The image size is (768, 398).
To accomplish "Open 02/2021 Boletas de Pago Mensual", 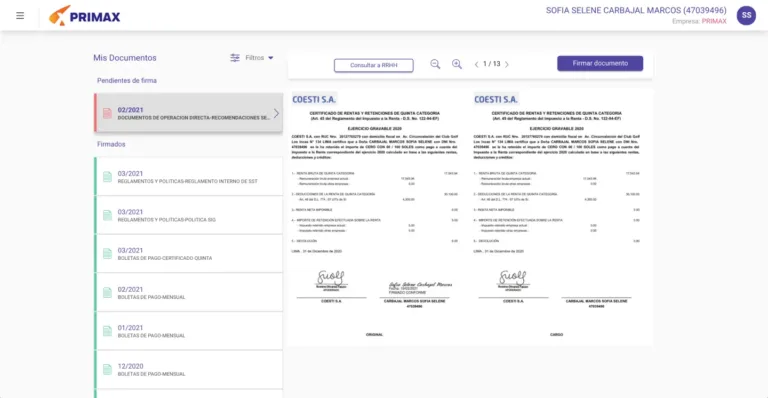I will 189,293.
